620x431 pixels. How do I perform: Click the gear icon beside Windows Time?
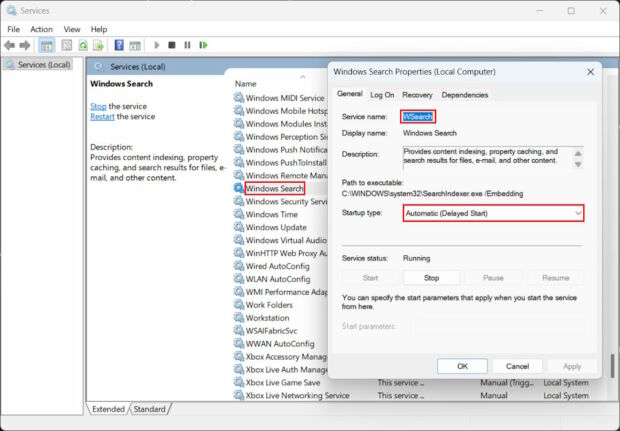[238, 214]
